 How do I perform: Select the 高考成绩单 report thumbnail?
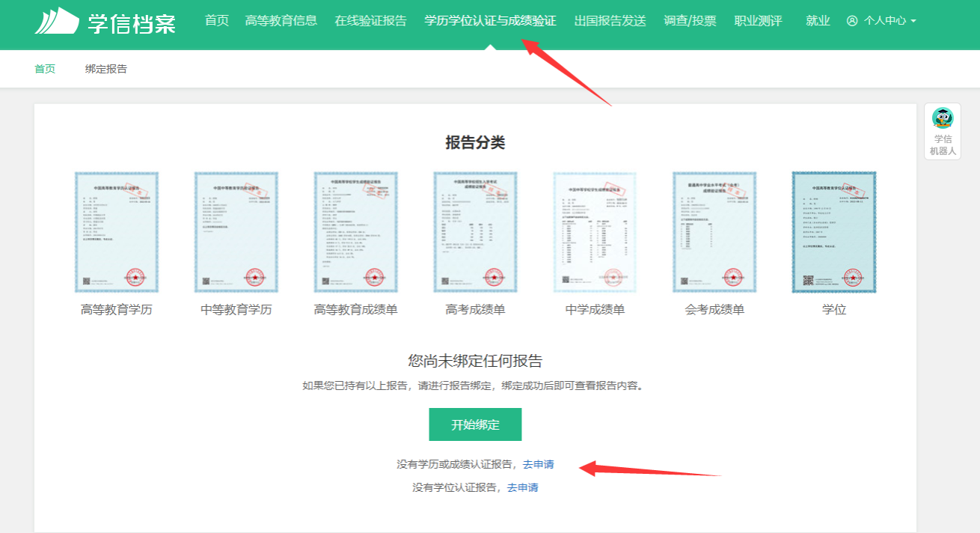(476, 232)
